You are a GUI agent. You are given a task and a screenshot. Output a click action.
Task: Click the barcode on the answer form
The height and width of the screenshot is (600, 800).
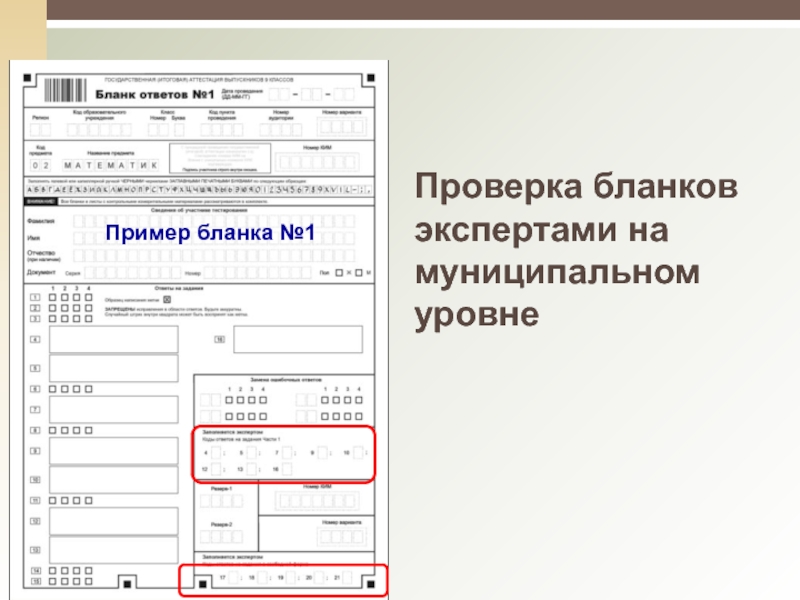pyautogui.click(x=65, y=90)
